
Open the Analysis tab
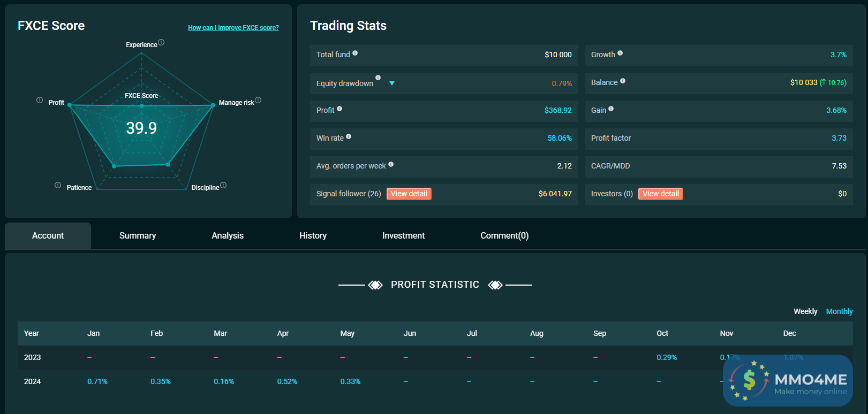[228, 236]
